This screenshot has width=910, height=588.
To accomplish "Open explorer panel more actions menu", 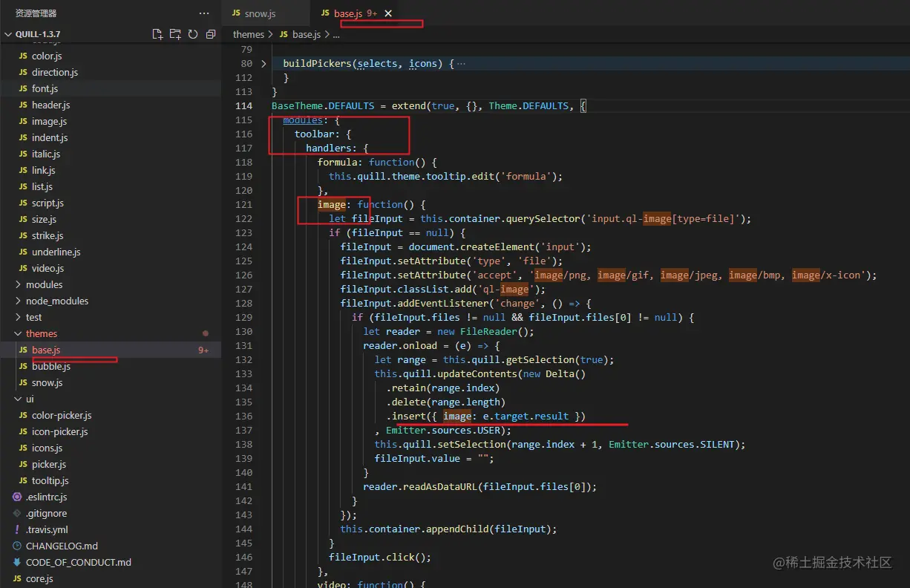I will [x=204, y=13].
